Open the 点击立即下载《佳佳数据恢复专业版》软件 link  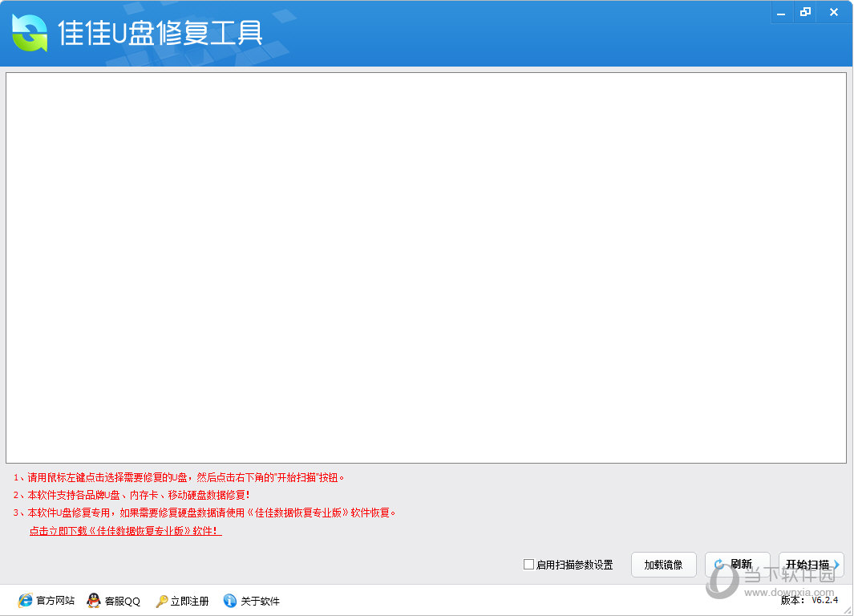pos(126,530)
